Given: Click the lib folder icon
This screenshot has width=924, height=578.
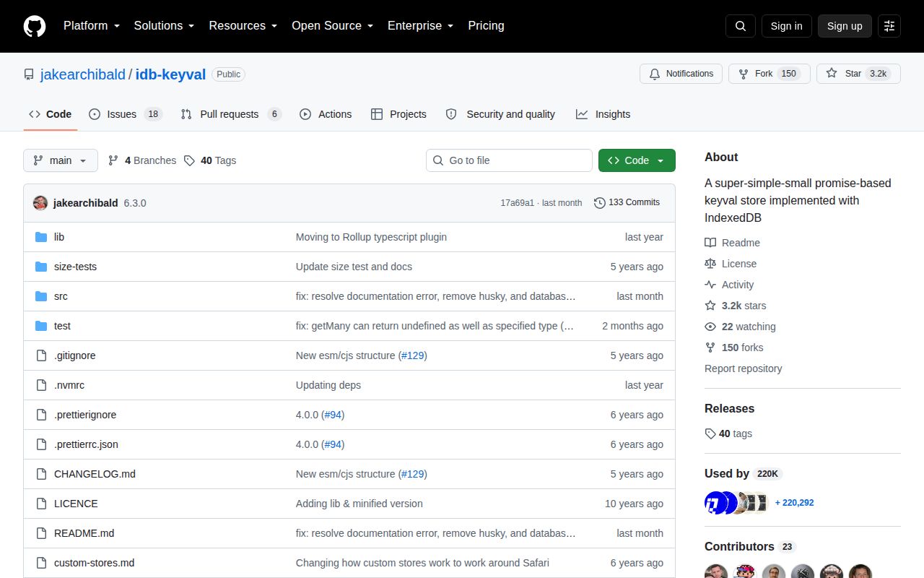Looking at the screenshot, I should point(41,237).
